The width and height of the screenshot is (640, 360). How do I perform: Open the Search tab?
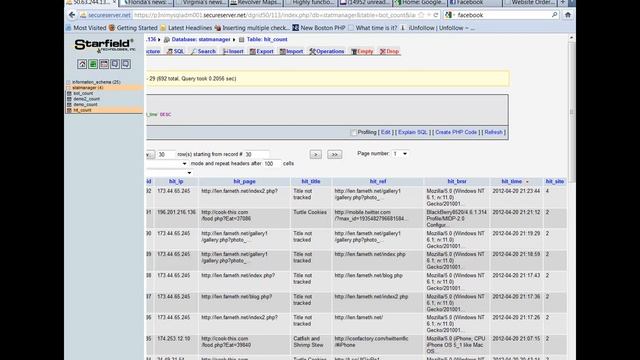203,51
